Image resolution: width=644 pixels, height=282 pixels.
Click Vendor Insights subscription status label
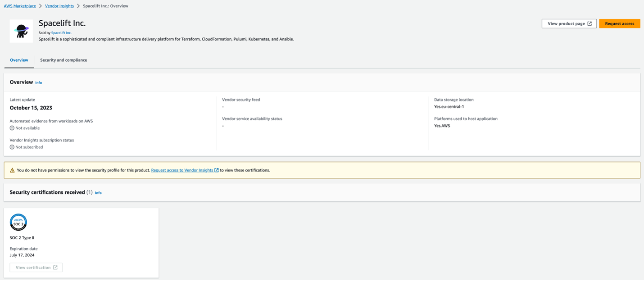[42, 140]
